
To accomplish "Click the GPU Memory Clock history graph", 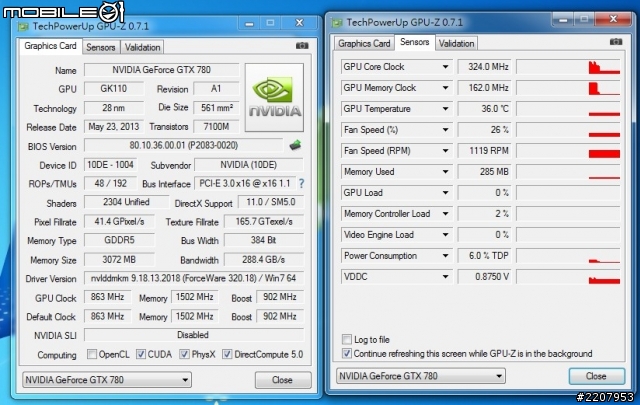I will click(568, 88).
